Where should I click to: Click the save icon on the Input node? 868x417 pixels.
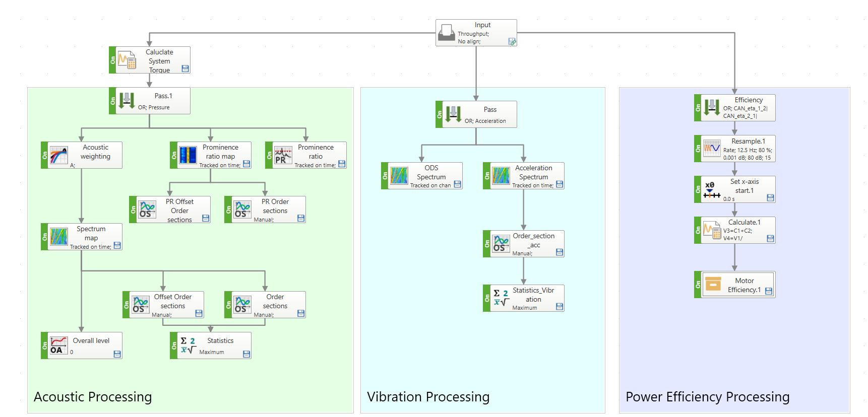512,41
